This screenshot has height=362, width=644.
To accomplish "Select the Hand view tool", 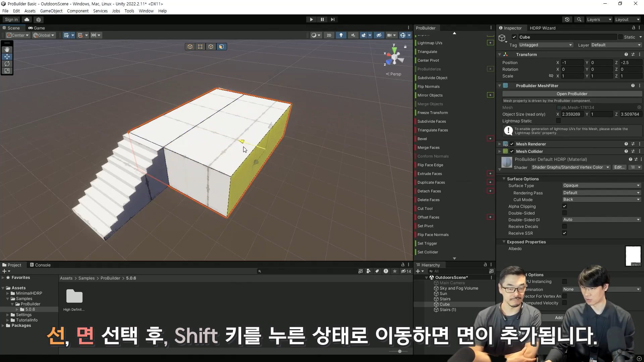I will [7, 50].
